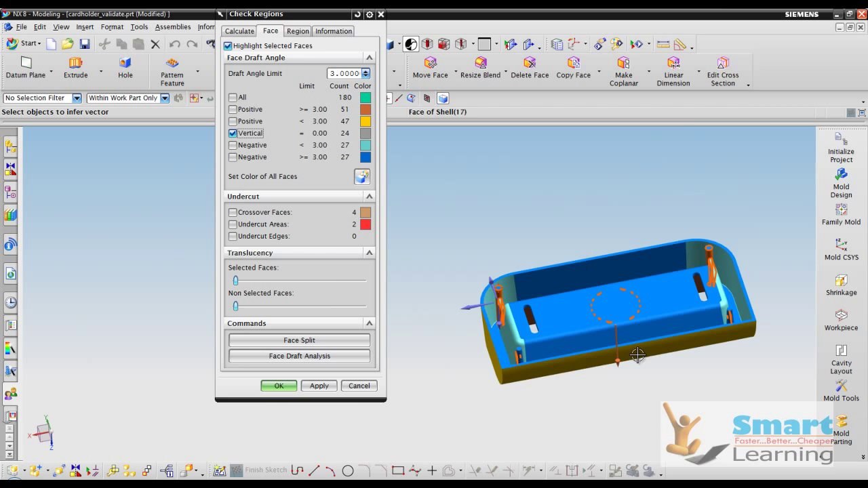This screenshot has height=488, width=868.
Task: Click the Delete X icon in the toolbar
Action: click(155, 44)
